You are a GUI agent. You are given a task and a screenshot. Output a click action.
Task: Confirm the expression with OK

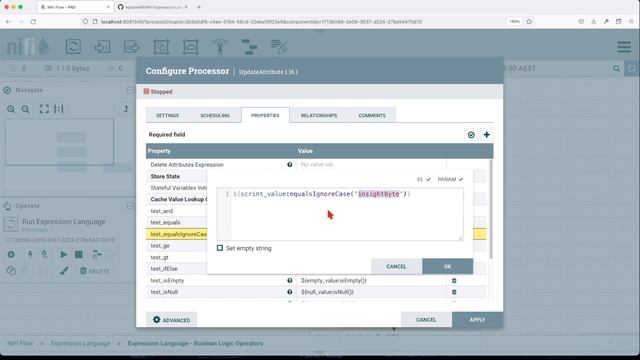click(447, 267)
